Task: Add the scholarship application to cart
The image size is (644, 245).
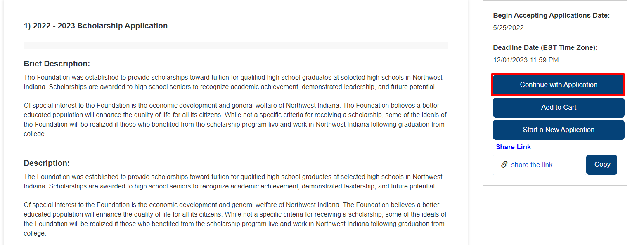Action: (x=559, y=107)
